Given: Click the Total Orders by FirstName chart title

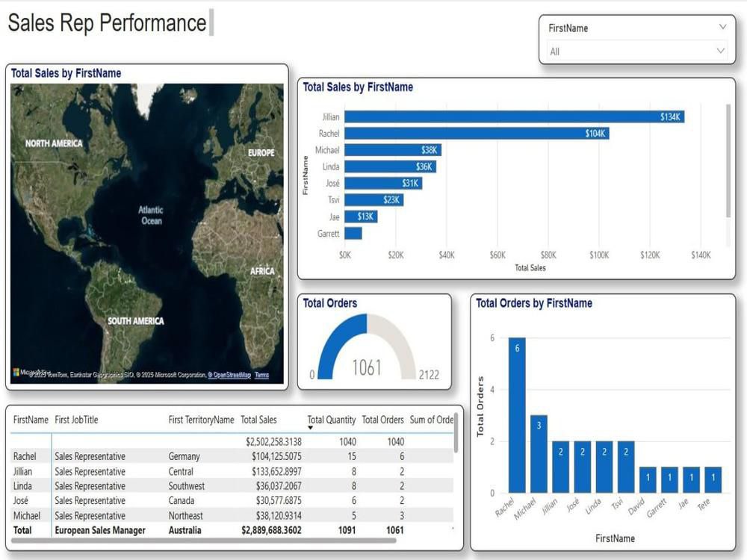Looking at the screenshot, I should click(x=534, y=303).
